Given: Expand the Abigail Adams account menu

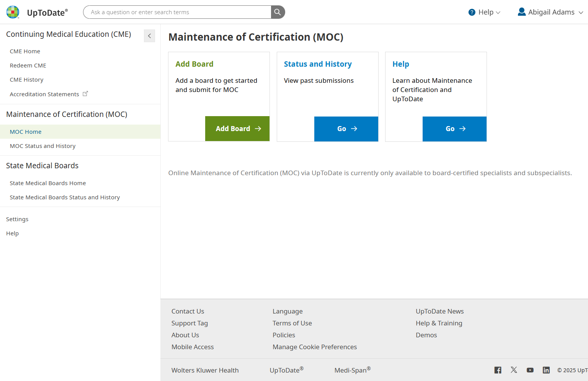Looking at the screenshot, I should 550,12.
